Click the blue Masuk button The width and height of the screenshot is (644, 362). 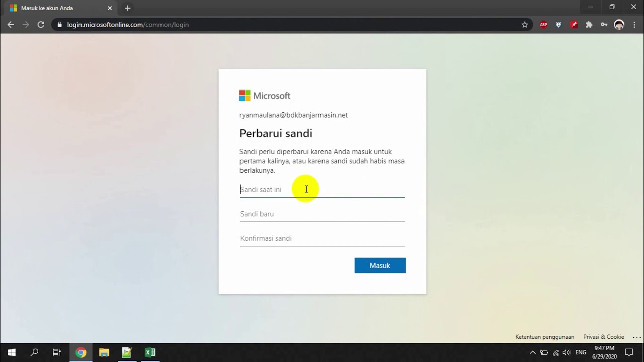tap(380, 265)
